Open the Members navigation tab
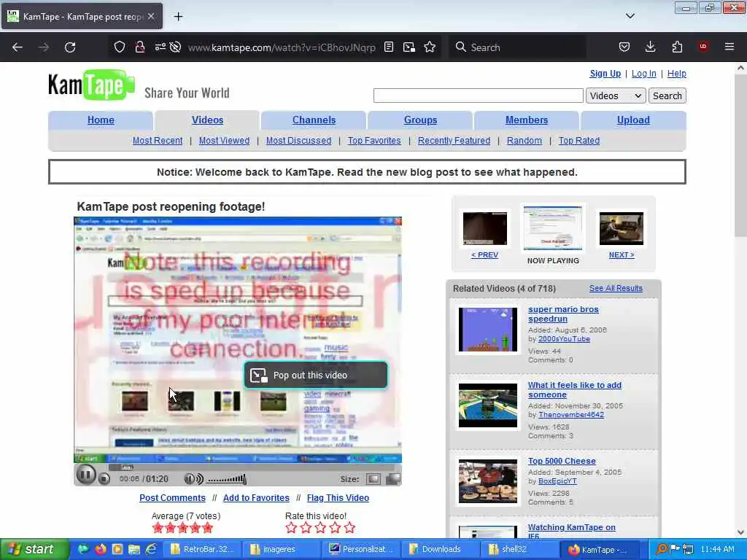The width and height of the screenshot is (747, 560). [527, 120]
